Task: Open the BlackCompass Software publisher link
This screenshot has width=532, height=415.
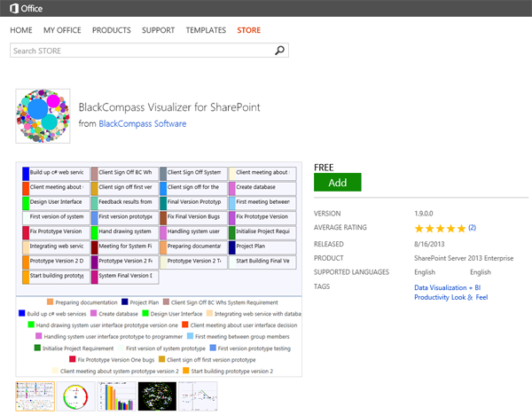Action: pos(142,124)
